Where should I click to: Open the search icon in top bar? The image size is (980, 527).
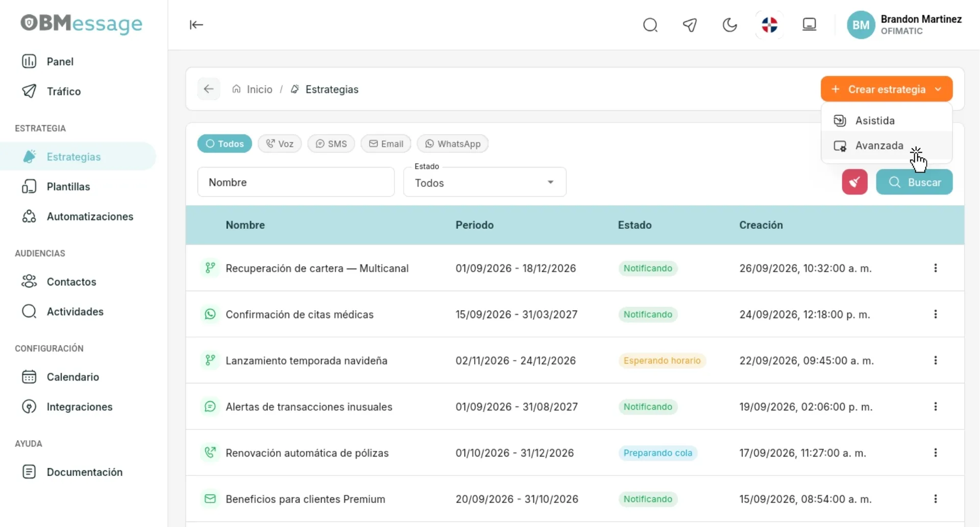click(650, 25)
